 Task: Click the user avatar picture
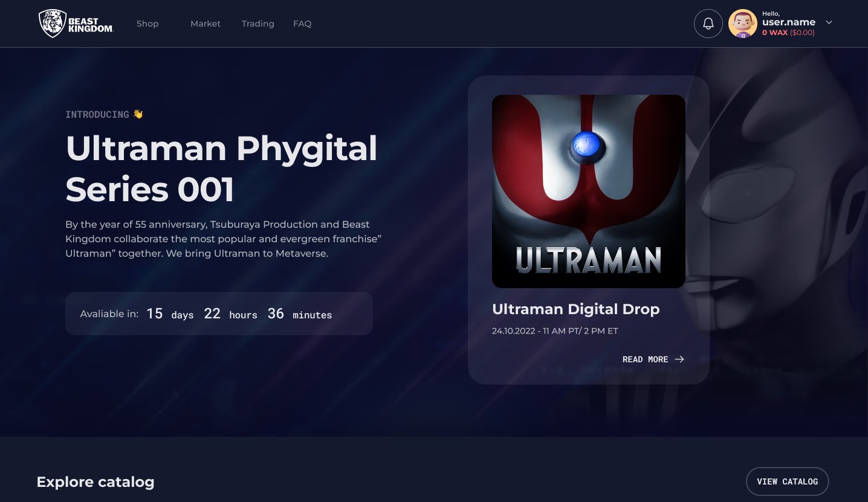tap(743, 24)
